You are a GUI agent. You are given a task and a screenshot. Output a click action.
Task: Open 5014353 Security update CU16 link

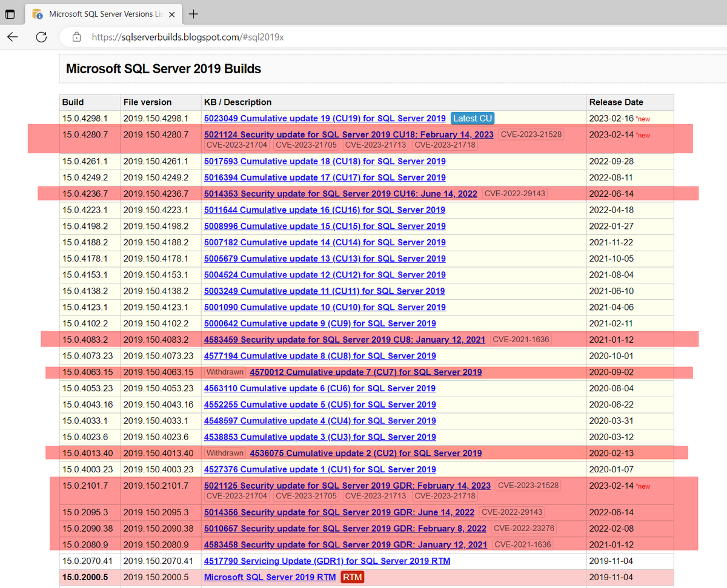click(x=340, y=194)
